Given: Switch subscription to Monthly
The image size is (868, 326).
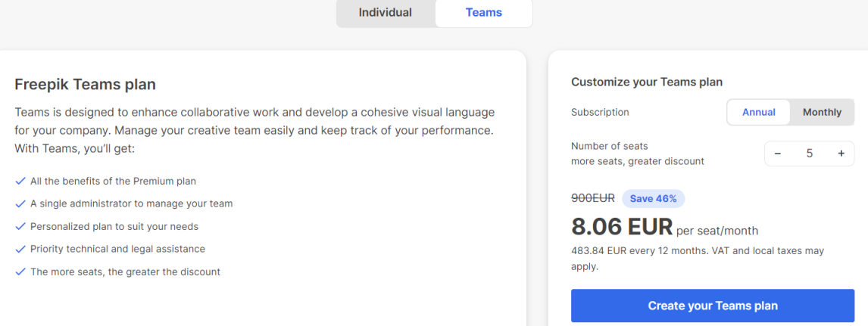Looking at the screenshot, I should (822, 112).
